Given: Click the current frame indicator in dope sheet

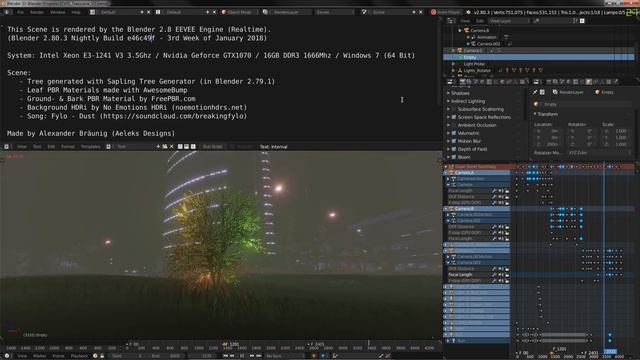Looking at the screenshot, I should [610, 351].
